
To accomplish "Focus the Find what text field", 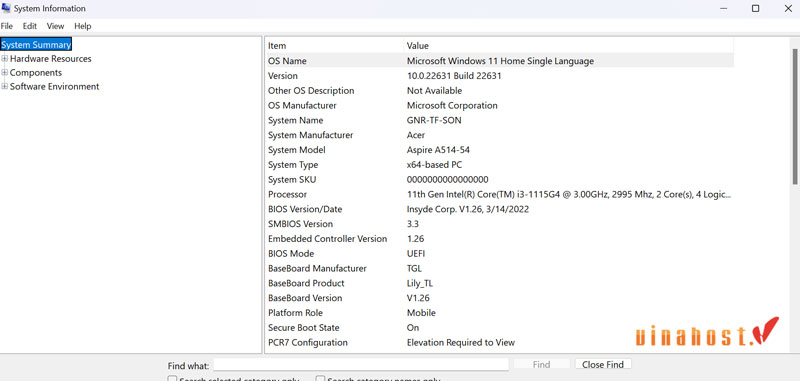I will coord(361,364).
